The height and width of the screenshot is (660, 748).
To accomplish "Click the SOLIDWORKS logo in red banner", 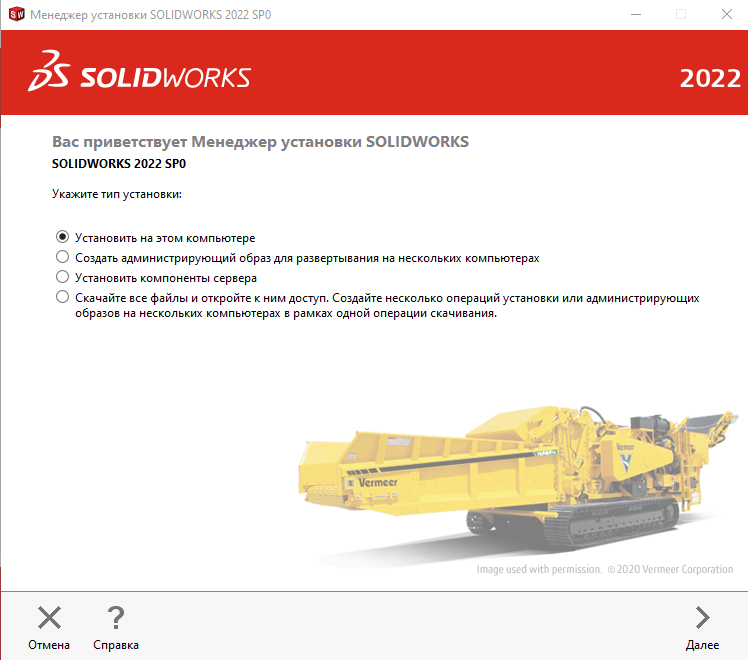I will pyautogui.click(x=139, y=72).
